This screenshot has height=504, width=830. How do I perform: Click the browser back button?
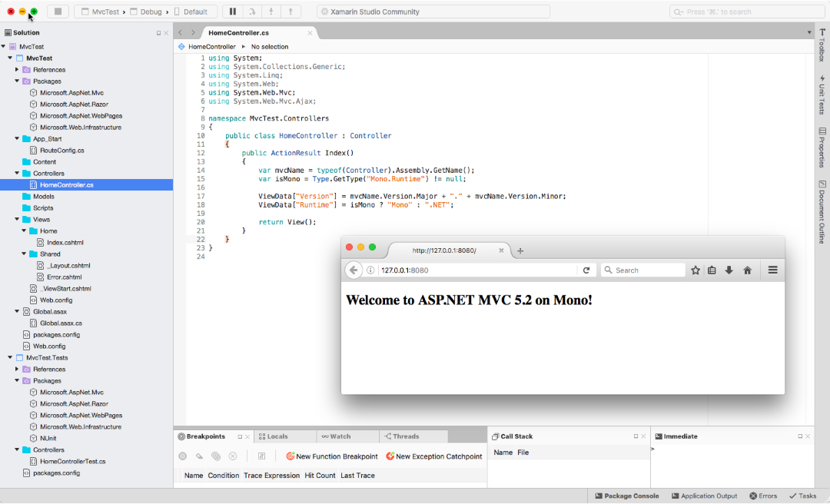(x=354, y=270)
